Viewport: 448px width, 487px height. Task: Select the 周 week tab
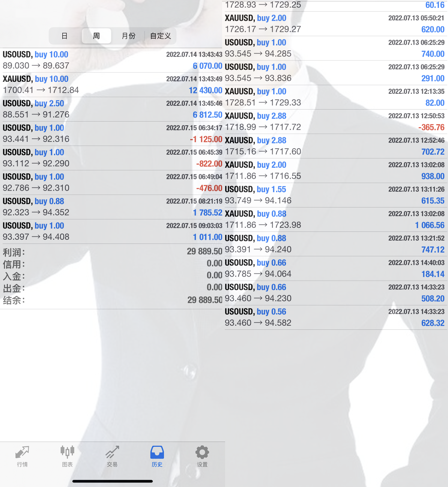click(x=96, y=36)
